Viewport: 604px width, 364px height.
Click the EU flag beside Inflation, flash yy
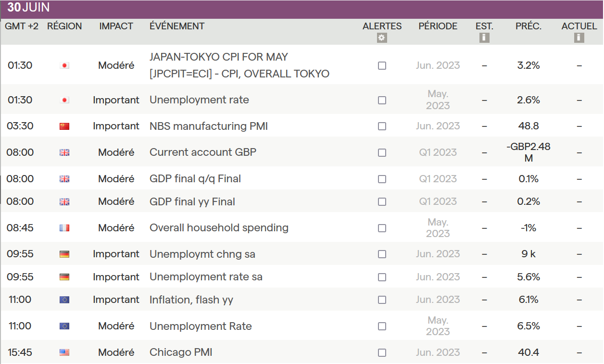[x=64, y=300]
